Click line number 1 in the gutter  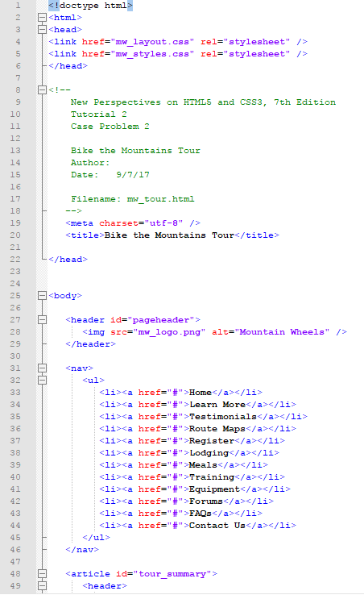click(18, 6)
